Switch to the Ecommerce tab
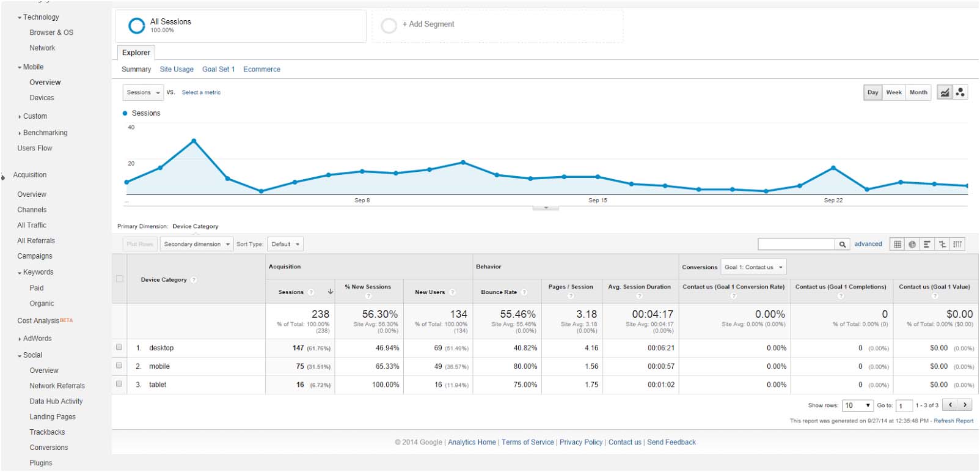The image size is (980, 472). (261, 70)
